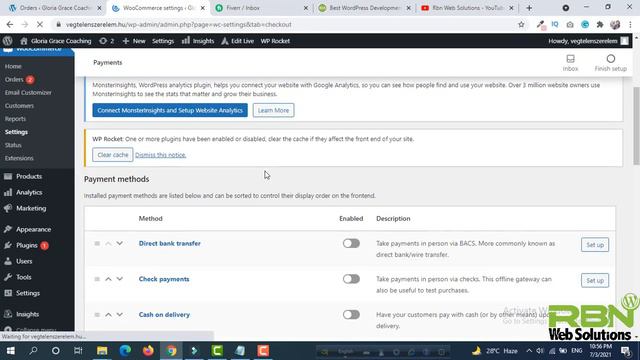Click the WordPress logo in admin bar
Viewport: 640px width, 360px height.
(7, 41)
